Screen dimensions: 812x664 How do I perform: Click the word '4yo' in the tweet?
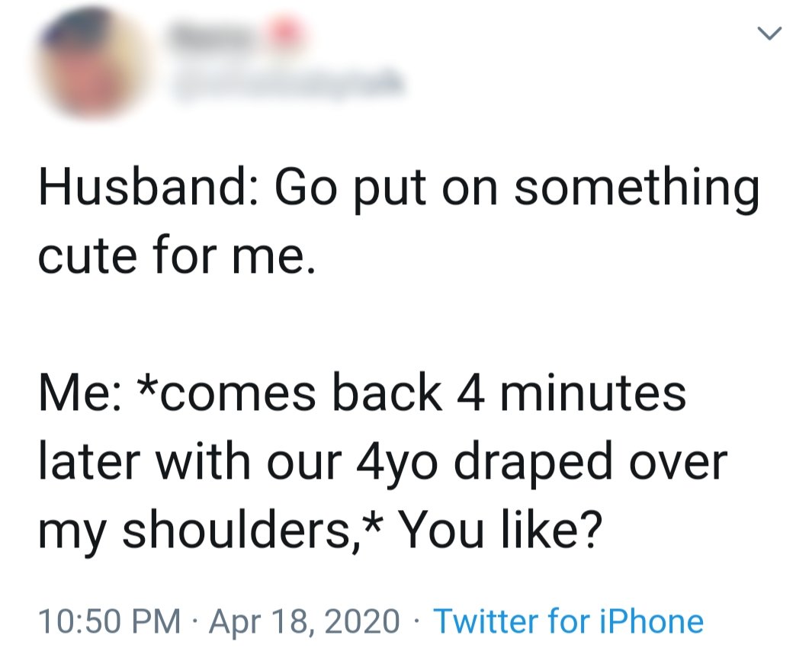tap(396, 464)
